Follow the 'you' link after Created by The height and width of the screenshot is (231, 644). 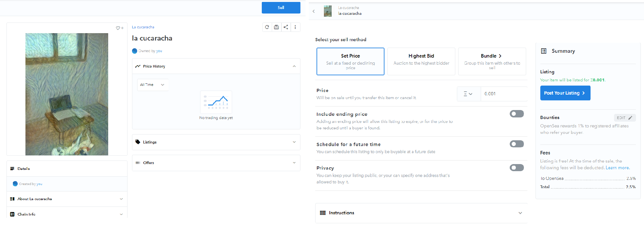point(39,184)
